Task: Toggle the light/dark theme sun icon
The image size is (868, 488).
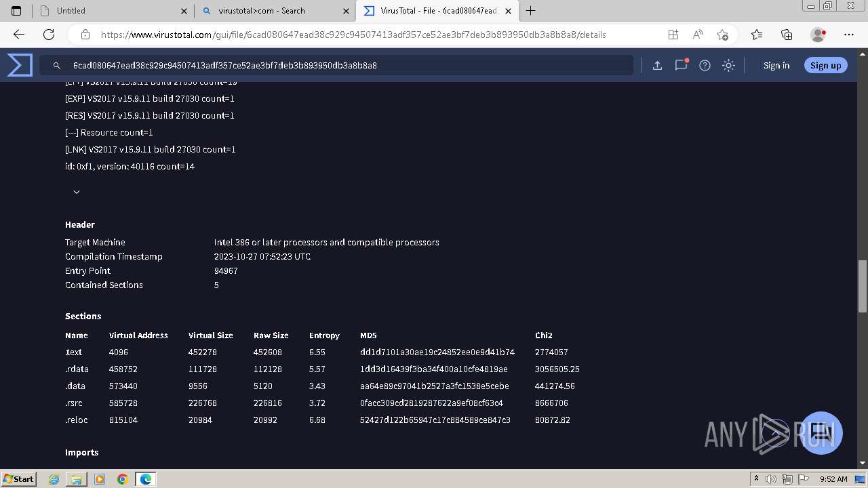Action: coord(728,65)
